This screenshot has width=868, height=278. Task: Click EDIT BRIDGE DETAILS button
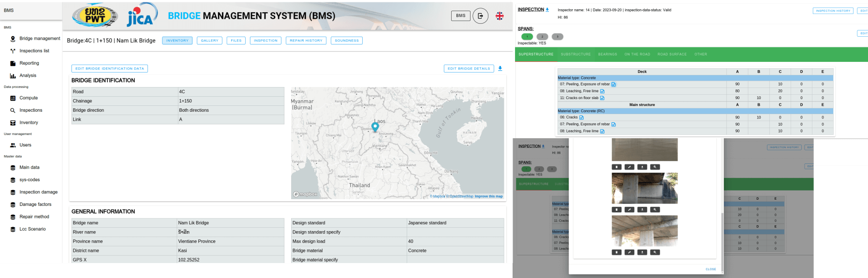tap(469, 69)
